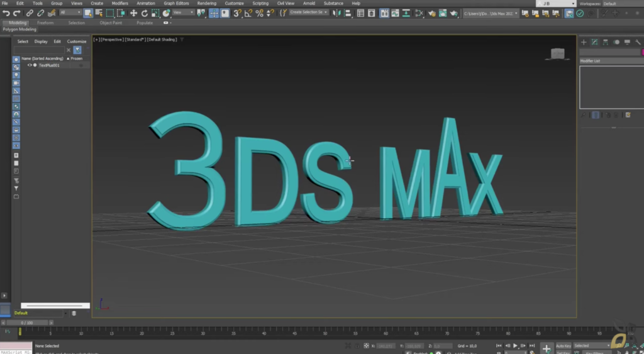Clear the Scene Explorer search field
Screen dimensions: 644x354
[68, 50]
